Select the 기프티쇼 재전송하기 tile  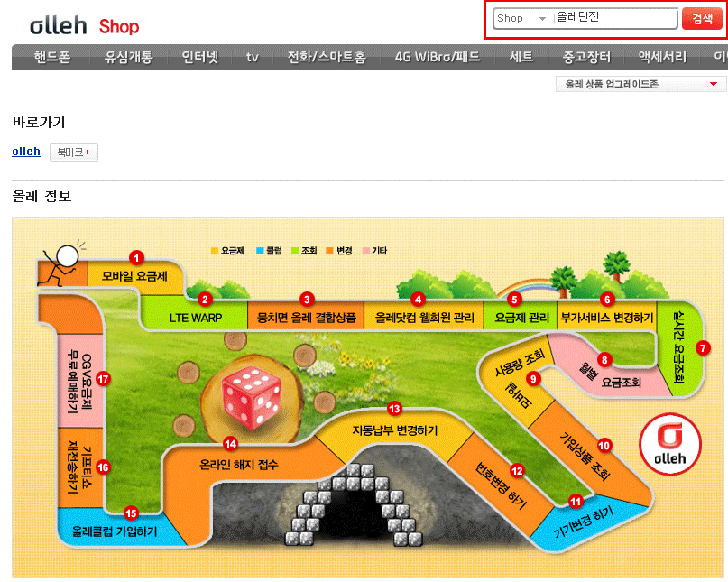tap(80, 469)
